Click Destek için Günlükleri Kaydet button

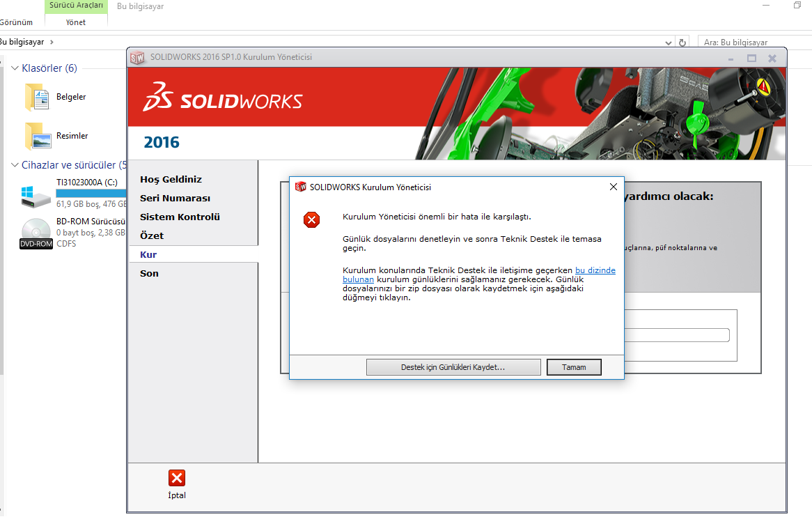453,367
